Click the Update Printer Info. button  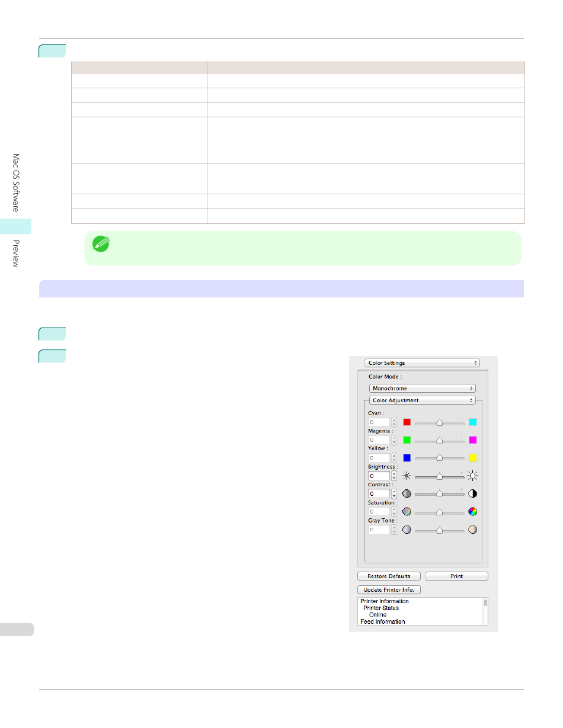[389, 590]
